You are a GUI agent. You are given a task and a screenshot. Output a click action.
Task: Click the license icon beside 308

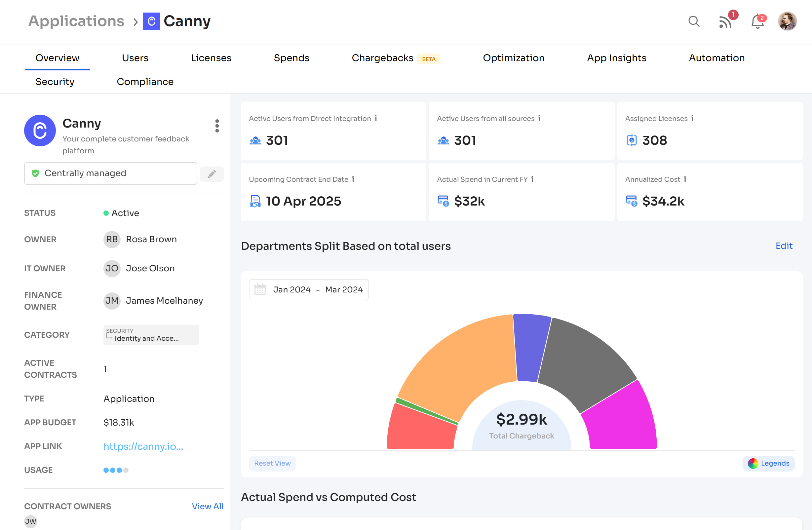(632, 140)
